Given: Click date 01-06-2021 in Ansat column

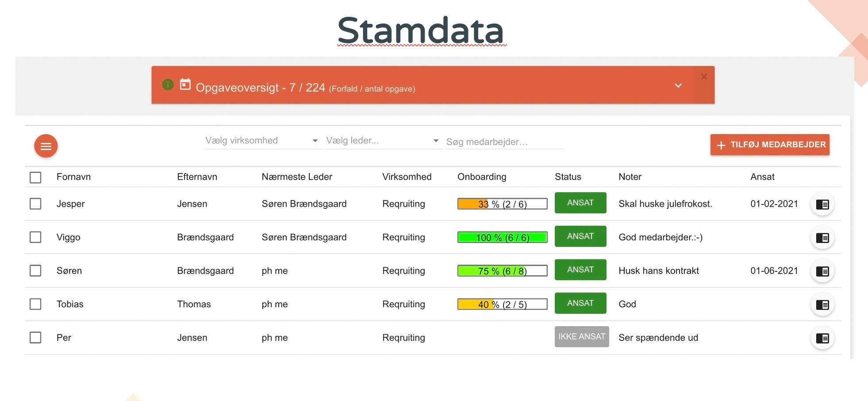Looking at the screenshot, I should point(774,270).
